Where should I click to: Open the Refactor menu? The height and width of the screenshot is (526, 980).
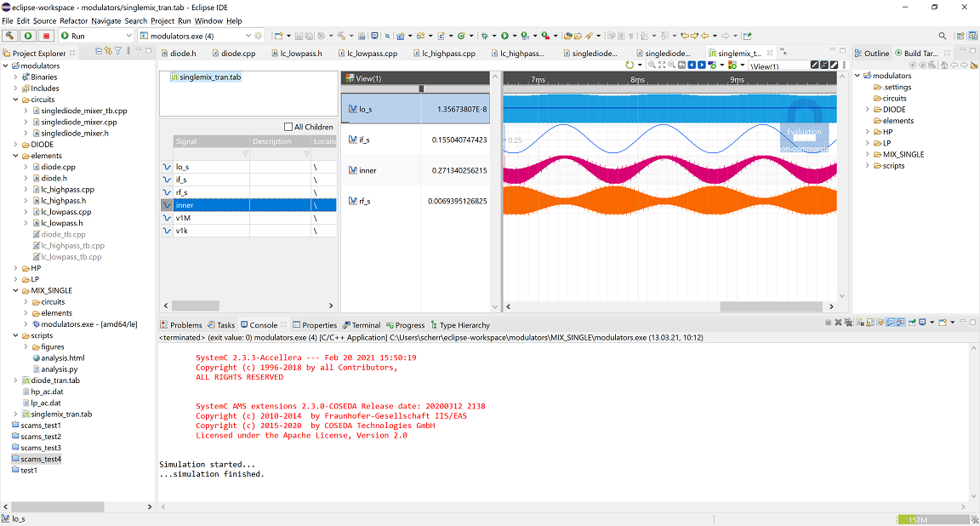click(x=73, y=20)
